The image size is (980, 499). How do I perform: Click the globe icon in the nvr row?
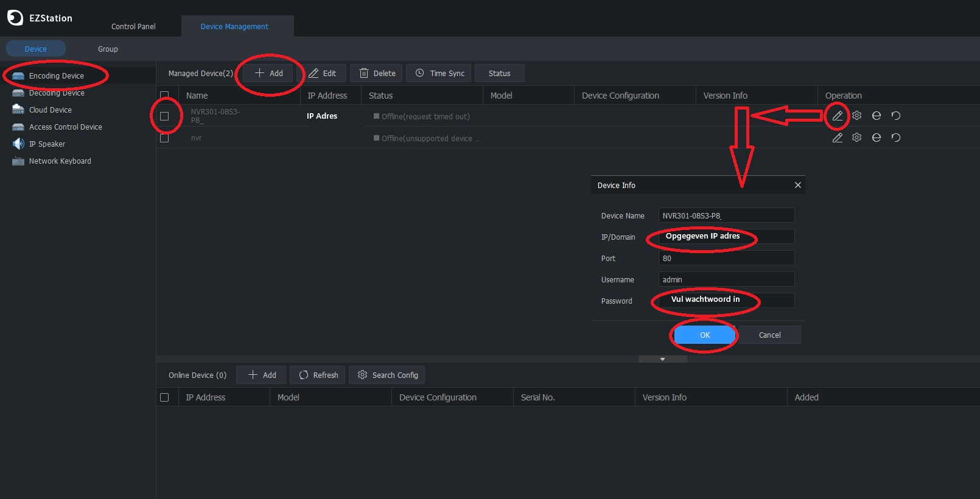click(x=876, y=138)
